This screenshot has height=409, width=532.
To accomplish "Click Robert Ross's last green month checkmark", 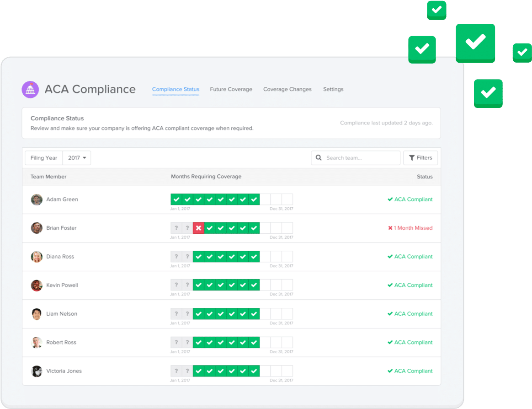I will (x=254, y=342).
